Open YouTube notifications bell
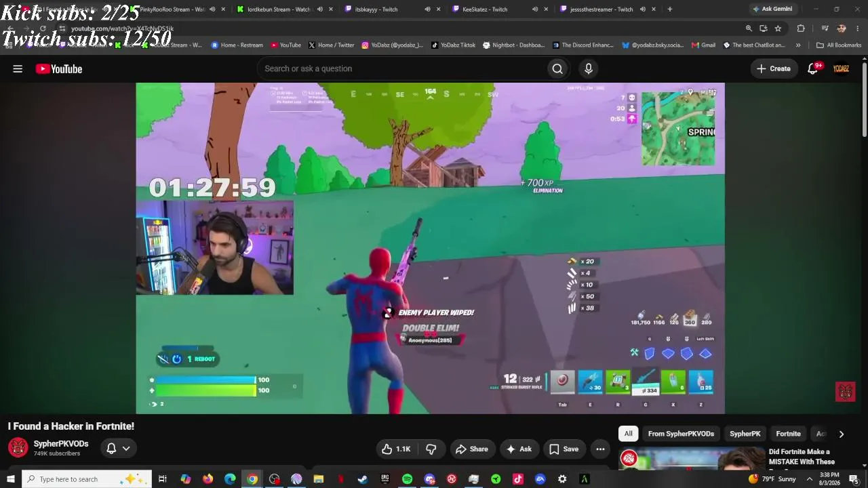Viewport: 868px width, 488px height. 813,68
